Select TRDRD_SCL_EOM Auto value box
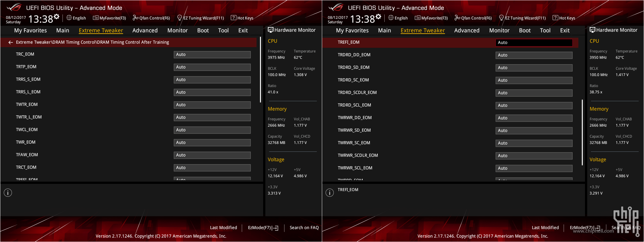This screenshot has height=242, width=644. tap(534, 106)
